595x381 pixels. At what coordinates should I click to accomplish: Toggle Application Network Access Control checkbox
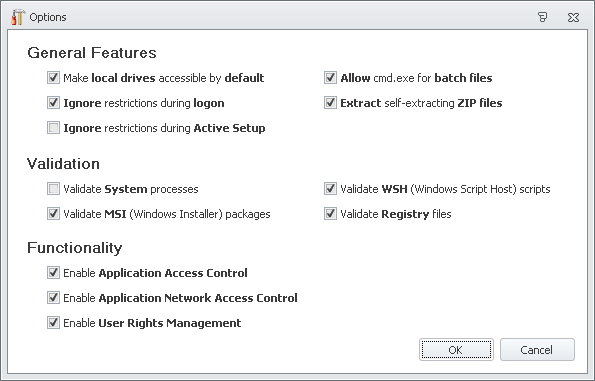54,298
